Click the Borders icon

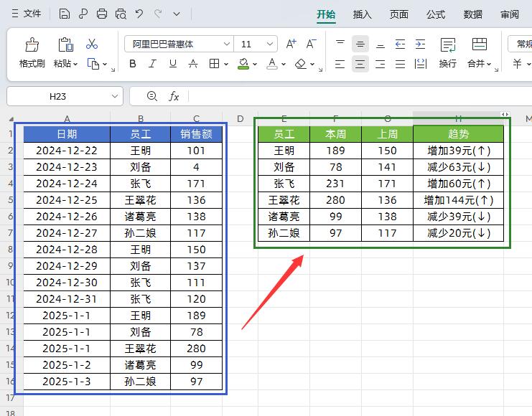pyautogui.click(x=214, y=64)
